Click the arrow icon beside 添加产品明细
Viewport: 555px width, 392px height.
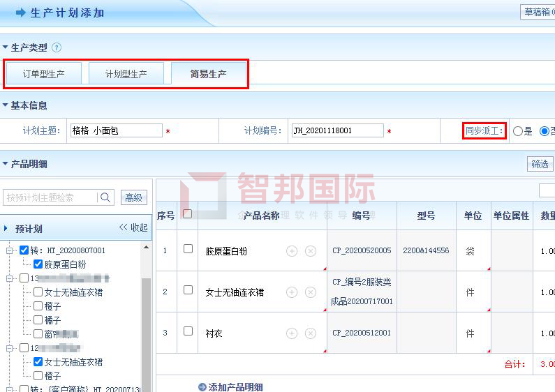tap(202, 387)
